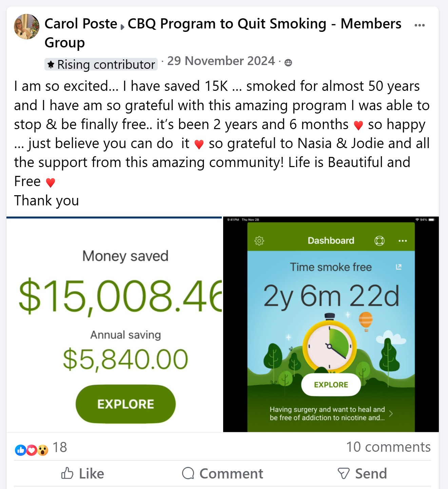Open the 29 November 2024 post timestamp
This screenshot has height=489, width=448.
[x=221, y=61]
